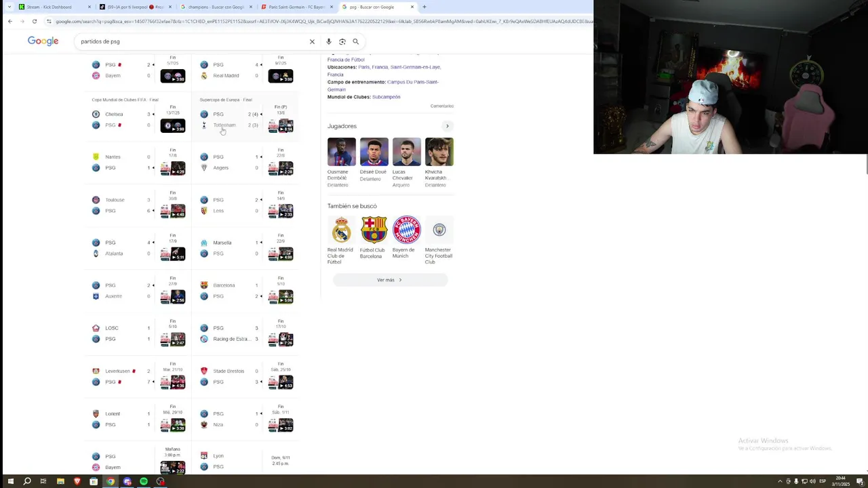The image size is (868, 488).
Task: Click the Real Madrid club crest
Action: click(x=341, y=230)
